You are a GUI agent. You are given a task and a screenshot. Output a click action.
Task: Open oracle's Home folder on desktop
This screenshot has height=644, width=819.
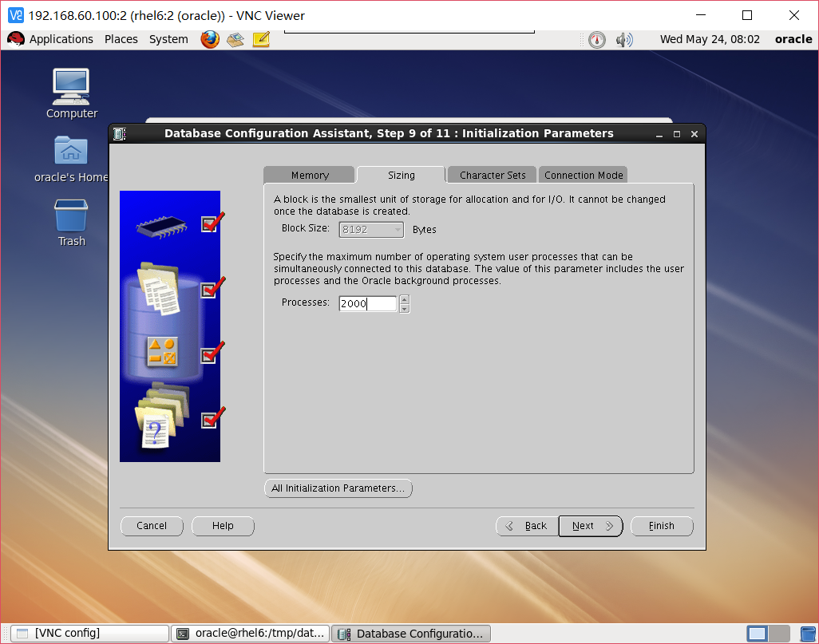(70, 152)
